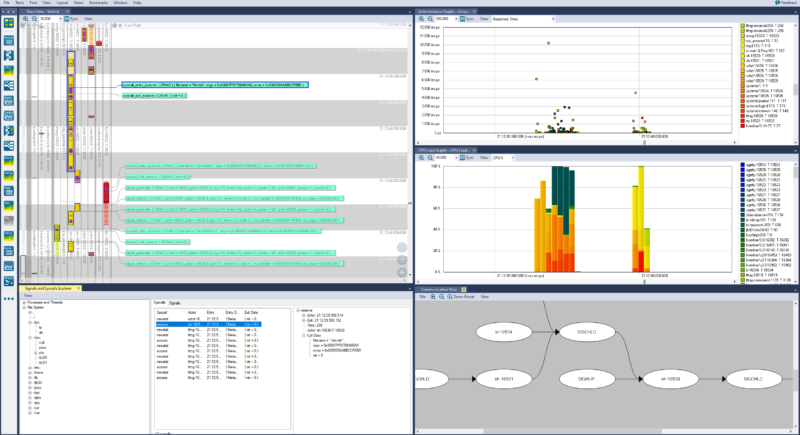Expand Processes and Threads tree node
Viewport: 800px width, 435px height.
23,304
